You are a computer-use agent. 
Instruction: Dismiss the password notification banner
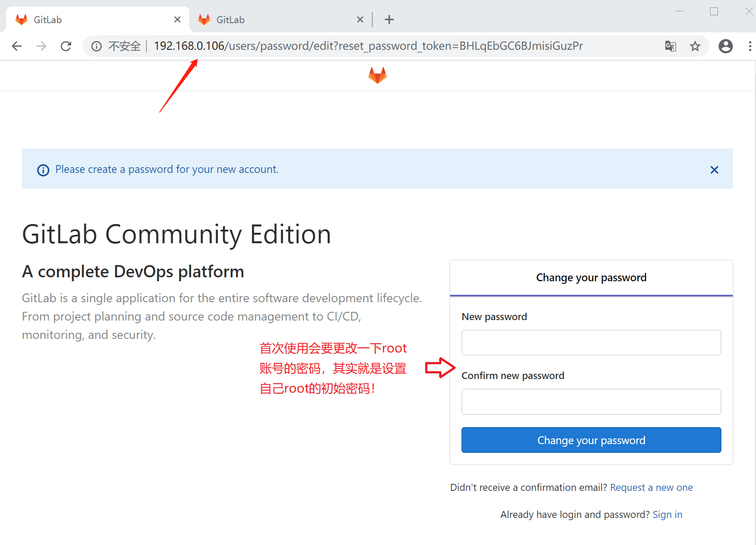(x=714, y=170)
